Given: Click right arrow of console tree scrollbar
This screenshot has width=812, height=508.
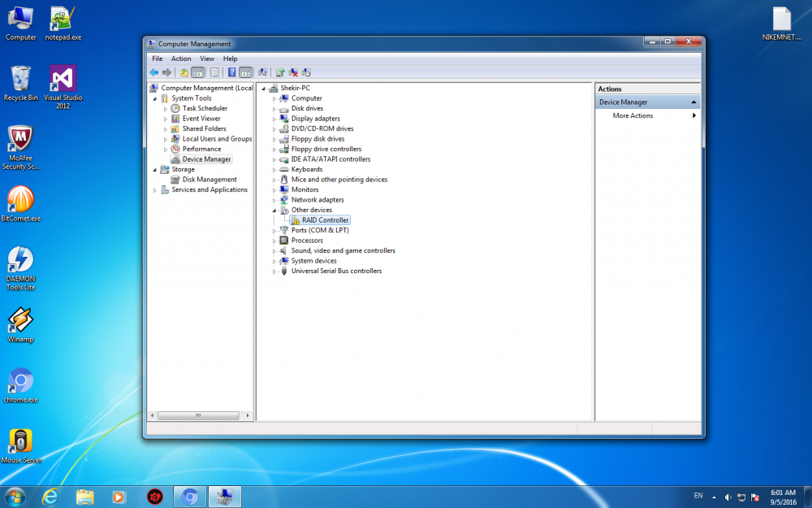Looking at the screenshot, I should [248, 415].
